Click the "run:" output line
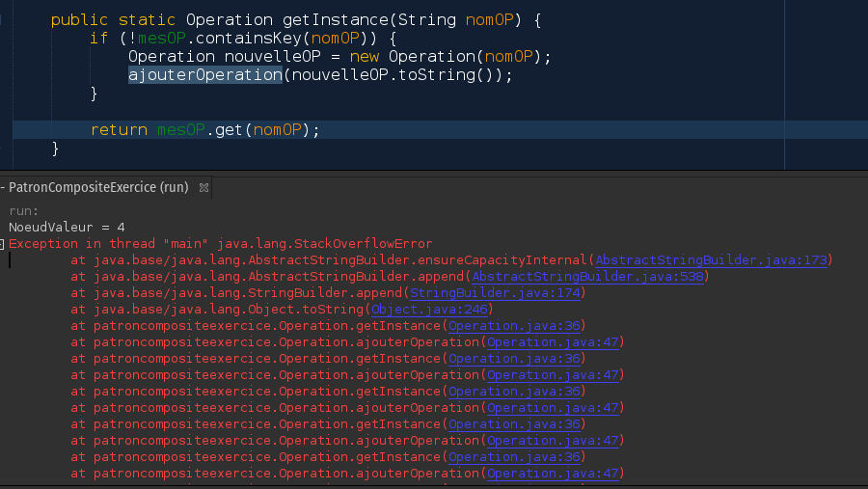868x489 pixels. [x=23, y=211]
